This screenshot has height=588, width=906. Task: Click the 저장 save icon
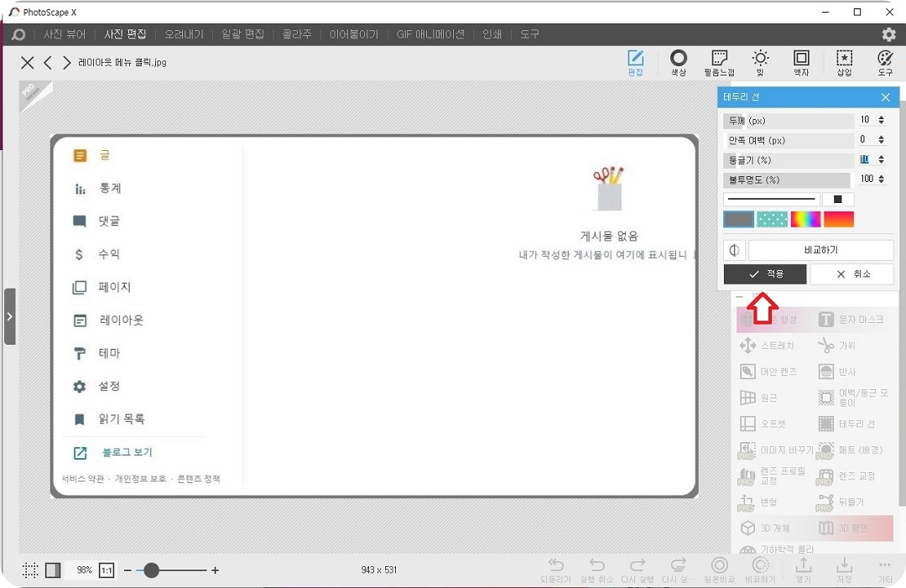[844, 570]
